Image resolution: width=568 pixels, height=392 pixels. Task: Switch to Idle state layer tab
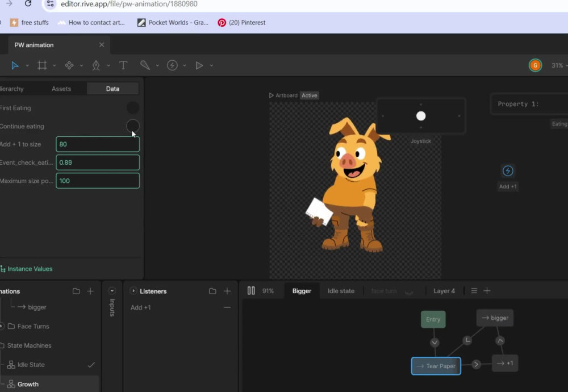tap(341, 291)
